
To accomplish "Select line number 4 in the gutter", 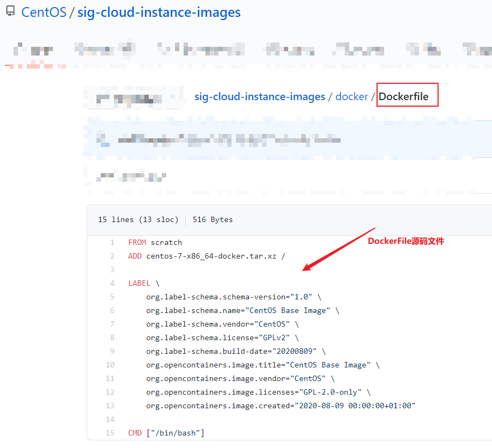I will (x=112, y=284).
